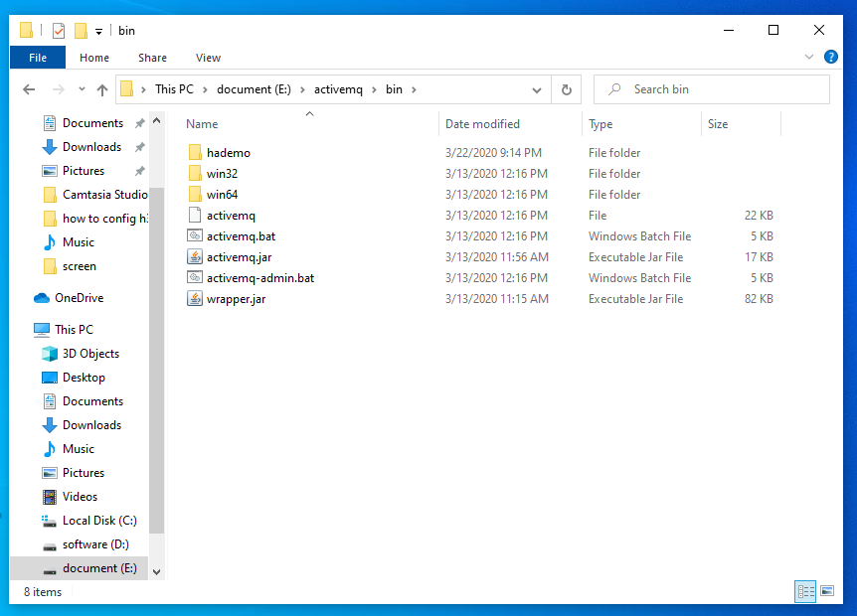Click the Refresh button beside address bar
Image resolution: width=857 pixels, height=616 pixels.
click(x=566, y=89)
